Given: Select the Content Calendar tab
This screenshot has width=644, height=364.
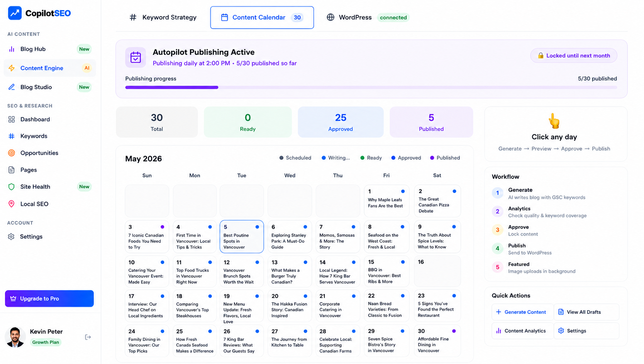Looking at the screenshot, I should 262,17.
